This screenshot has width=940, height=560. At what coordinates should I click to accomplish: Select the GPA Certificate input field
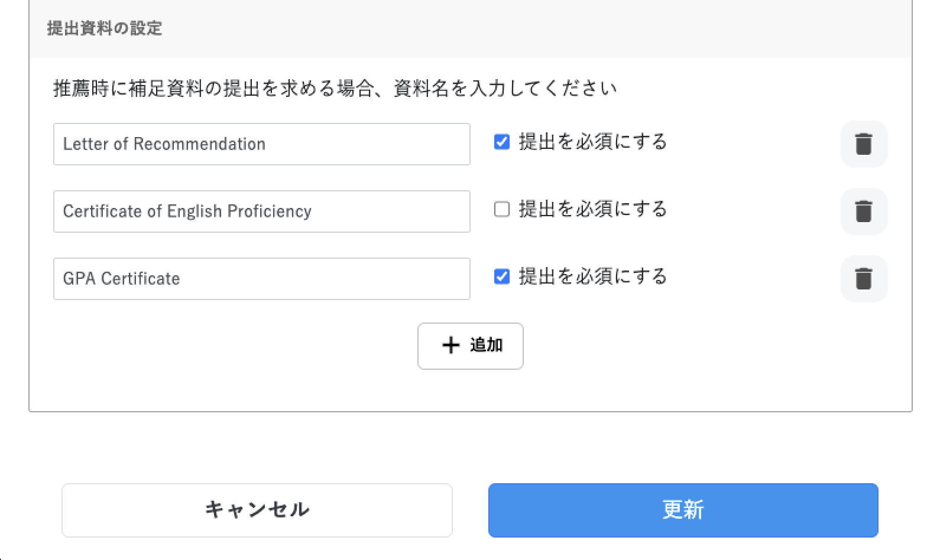pos(262,279)
